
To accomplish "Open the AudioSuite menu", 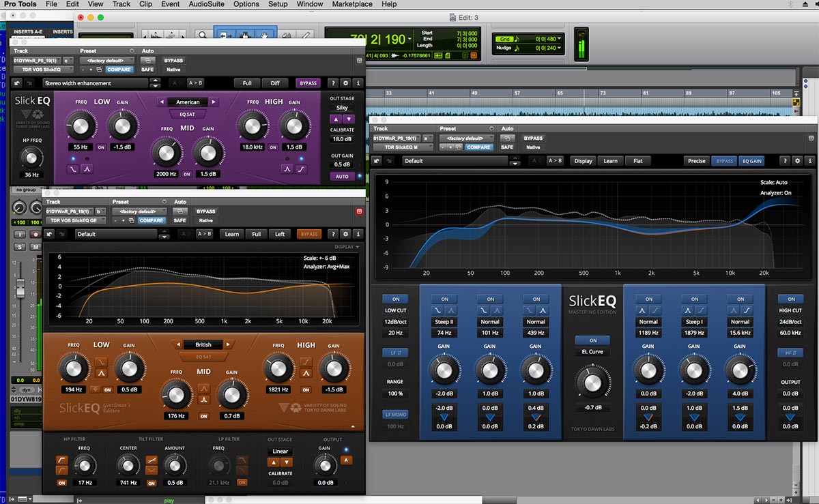I will pyautogui.click(x=207, y=4).
